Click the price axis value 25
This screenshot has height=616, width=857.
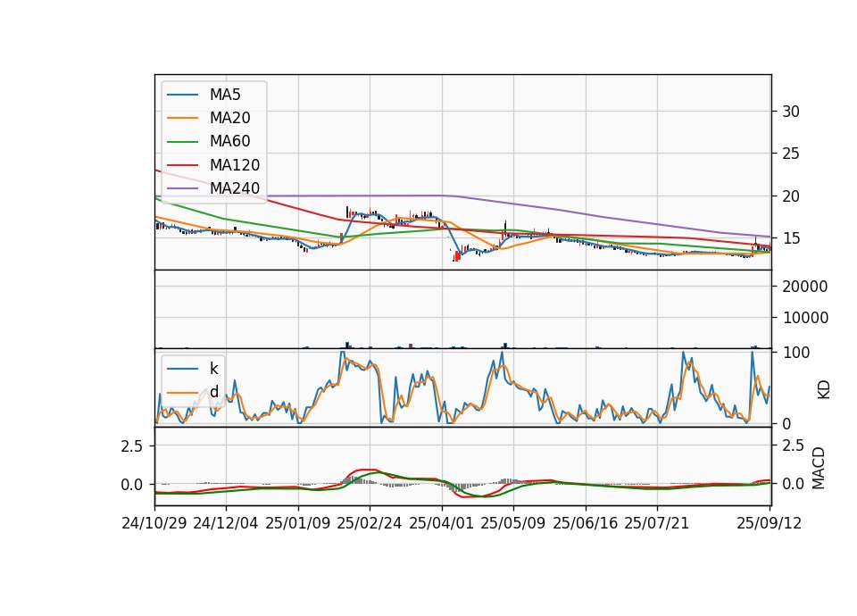(791, 154)
